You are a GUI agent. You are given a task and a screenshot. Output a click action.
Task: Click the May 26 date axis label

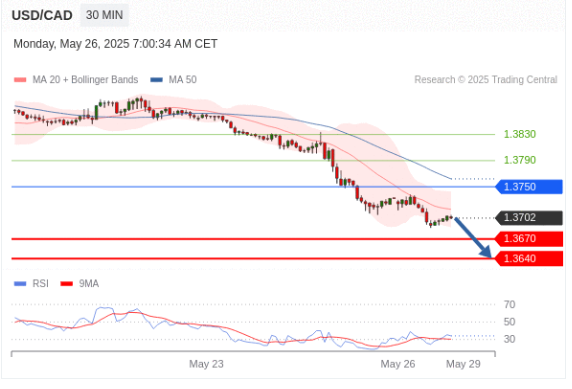click(398, 364)
